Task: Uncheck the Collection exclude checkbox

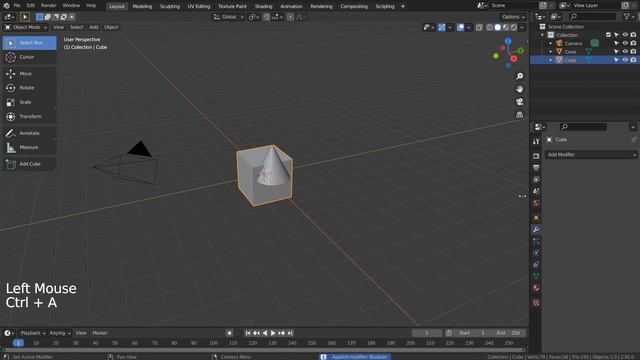Action: 608,35
